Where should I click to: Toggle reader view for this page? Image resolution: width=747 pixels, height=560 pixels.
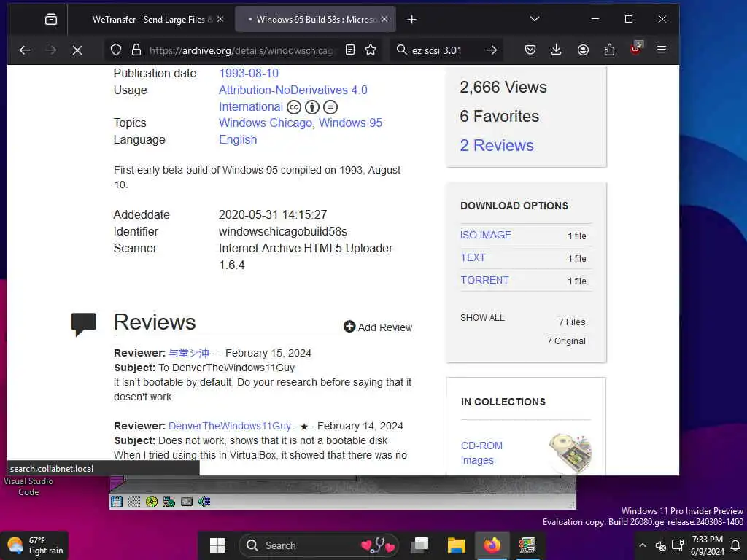350,50
